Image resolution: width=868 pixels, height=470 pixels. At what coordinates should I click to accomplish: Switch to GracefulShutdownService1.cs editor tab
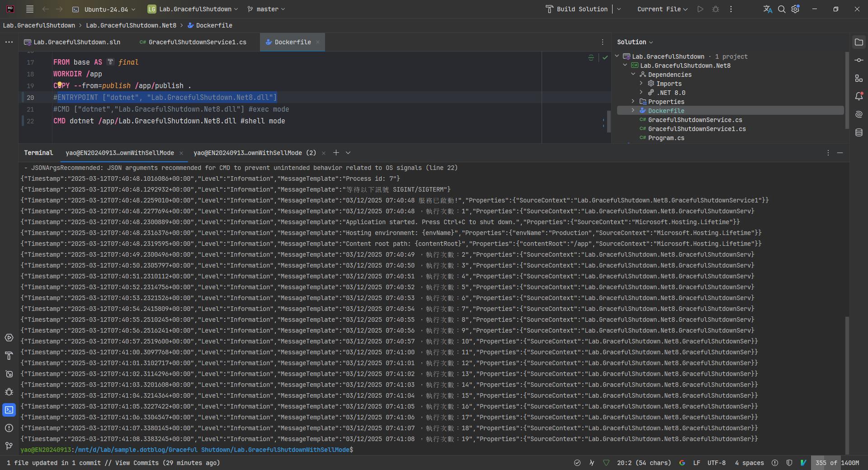point(193,42)
